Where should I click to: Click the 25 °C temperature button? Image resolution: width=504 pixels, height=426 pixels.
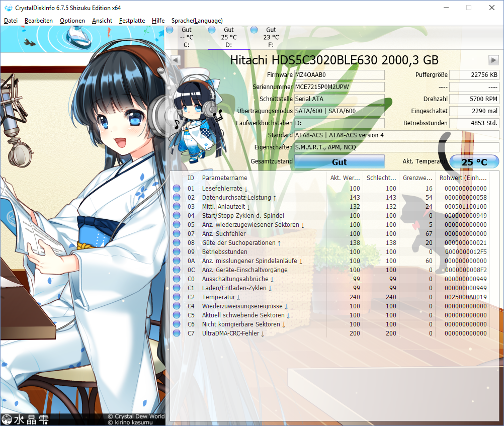(474, 162)
